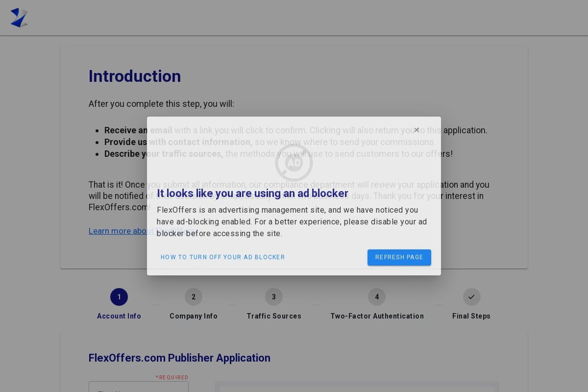Click the *REQUIRED label
This screenshot has width=588, height=392.
pos(172,377)
